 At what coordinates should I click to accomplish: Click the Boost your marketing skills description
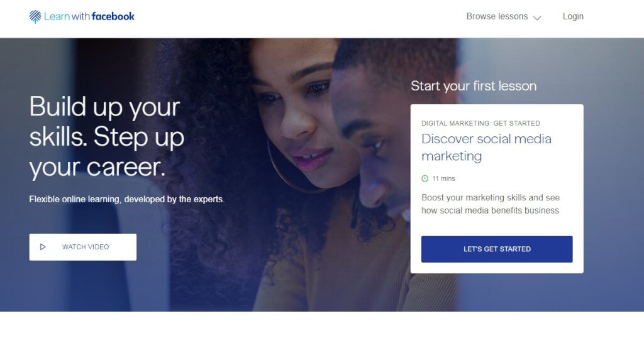click(491, 204)
